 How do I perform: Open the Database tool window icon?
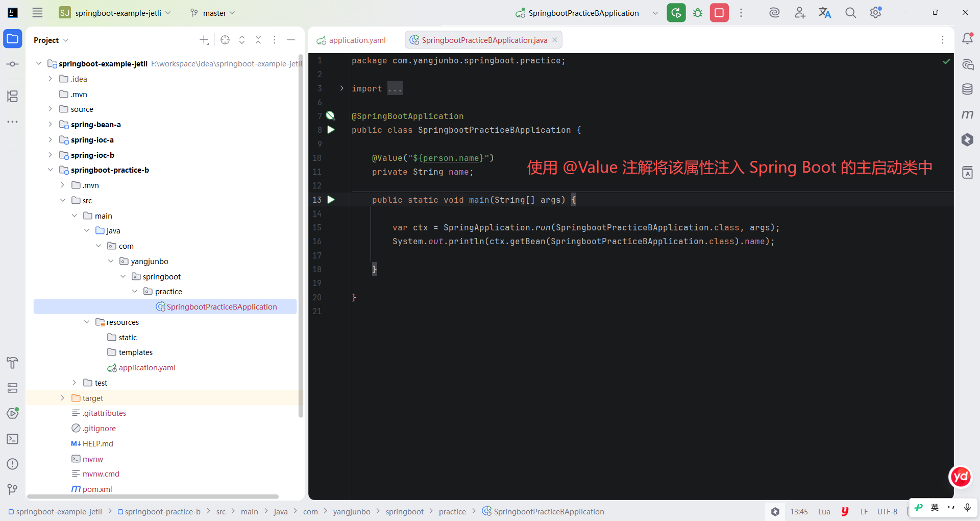[x=967, y=89]
